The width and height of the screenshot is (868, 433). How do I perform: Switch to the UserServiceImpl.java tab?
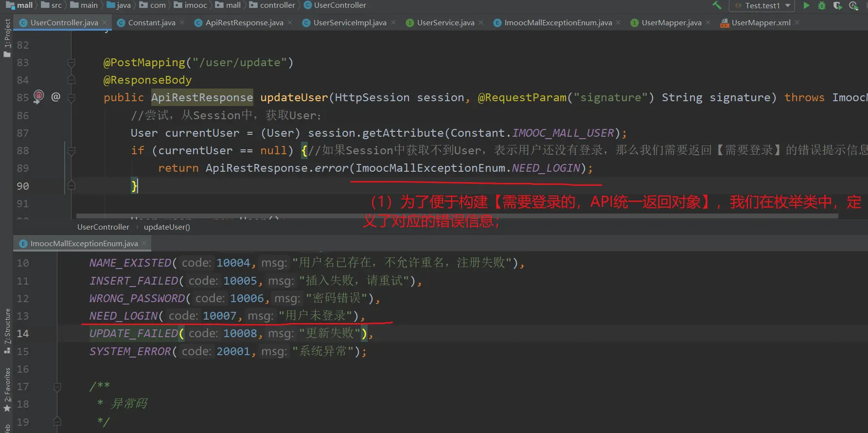(349, 22)
